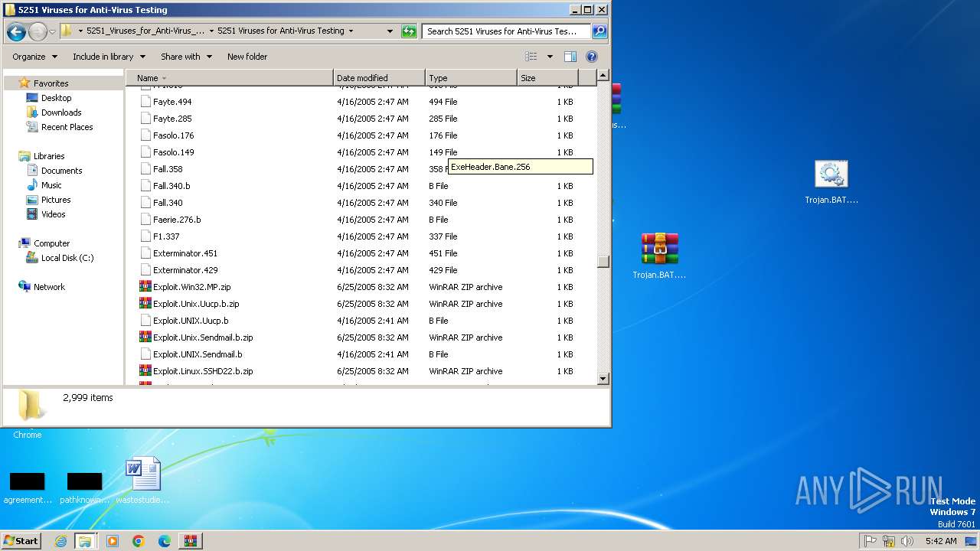Sort by the Size column header

547,78
